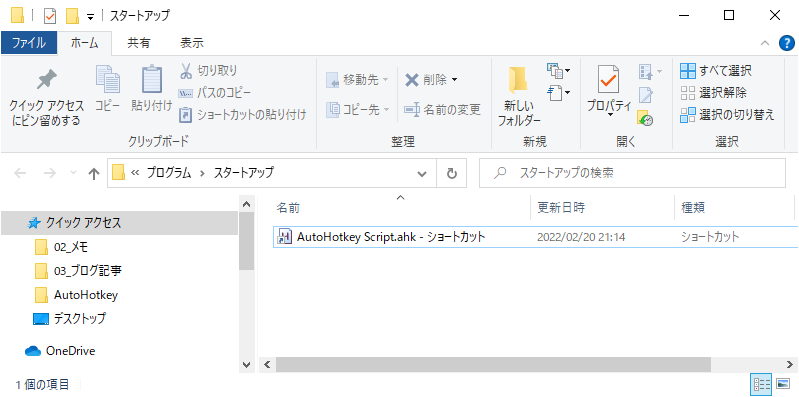Open the new item dropdown icon
This screenshot has width=799, height=397.
[x=558, y=70]
